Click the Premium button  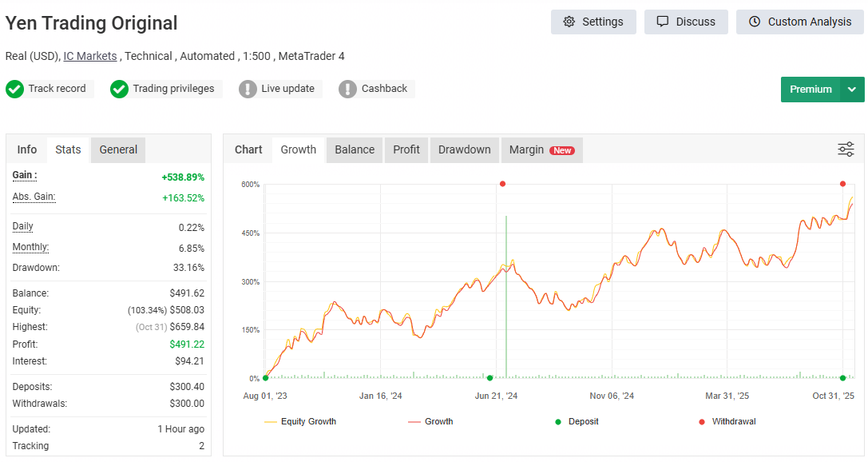[x=811, y=90]
